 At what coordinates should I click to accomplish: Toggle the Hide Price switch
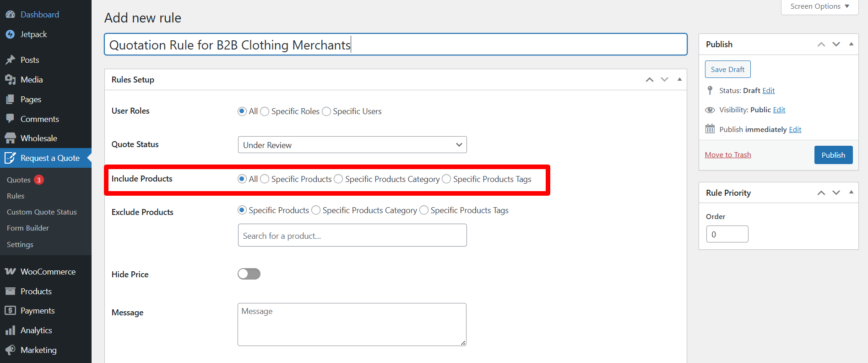(249, 274)
